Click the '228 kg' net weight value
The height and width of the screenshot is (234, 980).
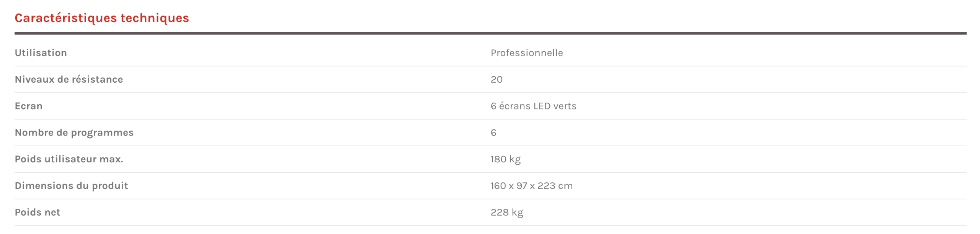[507, 213]
